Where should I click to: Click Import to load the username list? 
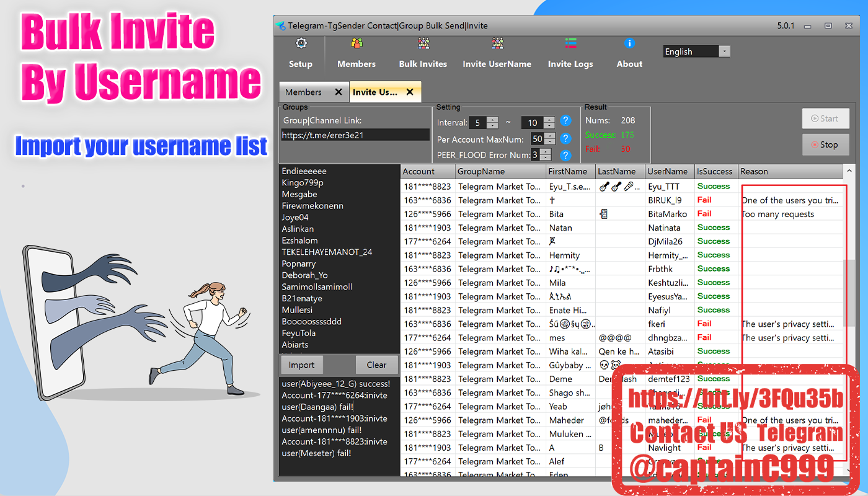click(x=302, y=365)
